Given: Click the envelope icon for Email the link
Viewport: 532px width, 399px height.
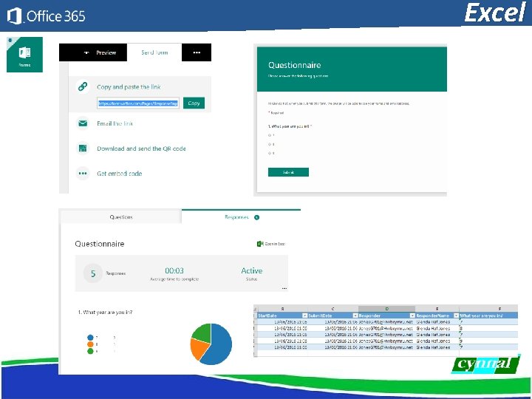Looking at the screenshot, I should pyautogui.click(x=83, y=123).
